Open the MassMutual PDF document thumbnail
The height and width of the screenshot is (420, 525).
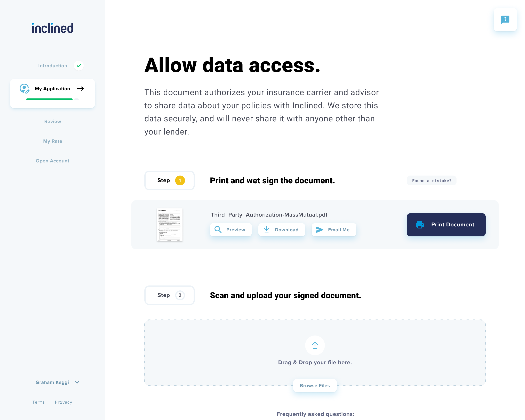pos(170,225)
